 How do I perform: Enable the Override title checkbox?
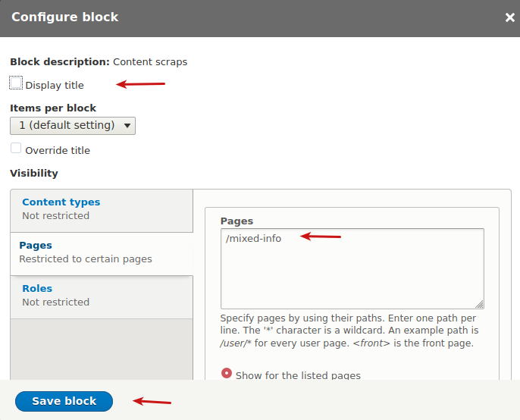click(x=16, y=149)
